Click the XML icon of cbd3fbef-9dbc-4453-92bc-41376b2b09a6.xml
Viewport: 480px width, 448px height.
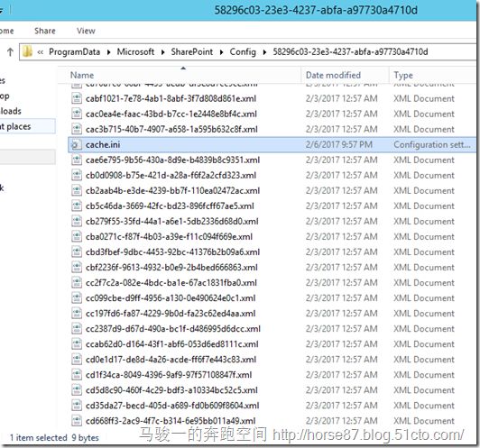click(77, 252)
